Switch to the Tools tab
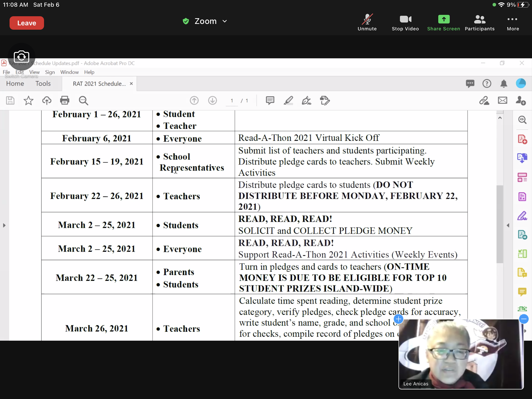This screenshot has width=532, height=399. (x=43, y=84)
